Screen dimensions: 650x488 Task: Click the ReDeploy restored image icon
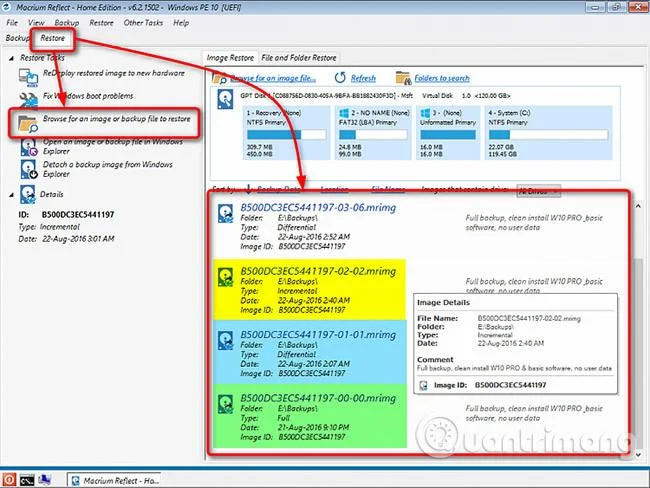28,77
